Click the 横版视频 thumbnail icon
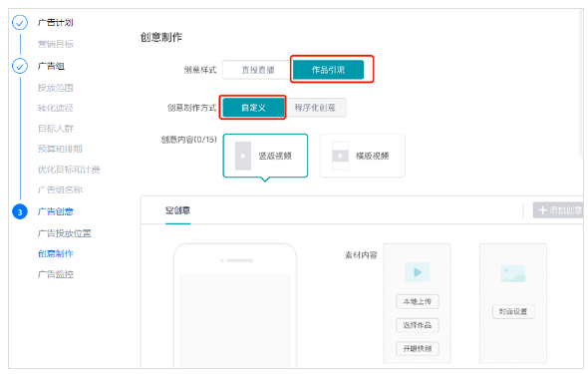The width and height of the screenshot is (588, 374). [340, 156]
